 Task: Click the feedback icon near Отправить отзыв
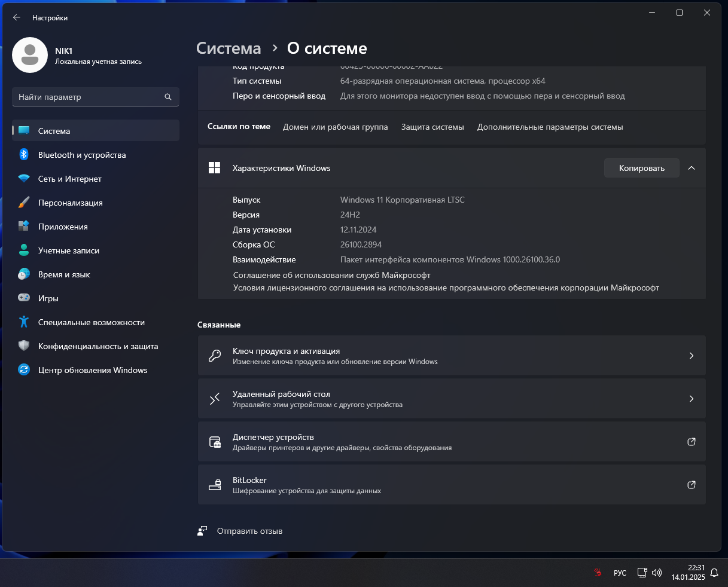[x=202, y=531]
